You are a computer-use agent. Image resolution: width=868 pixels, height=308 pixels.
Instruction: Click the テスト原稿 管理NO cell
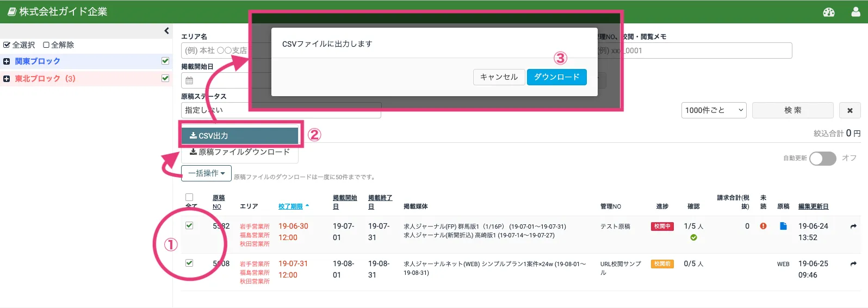click(x=615, y=227)
